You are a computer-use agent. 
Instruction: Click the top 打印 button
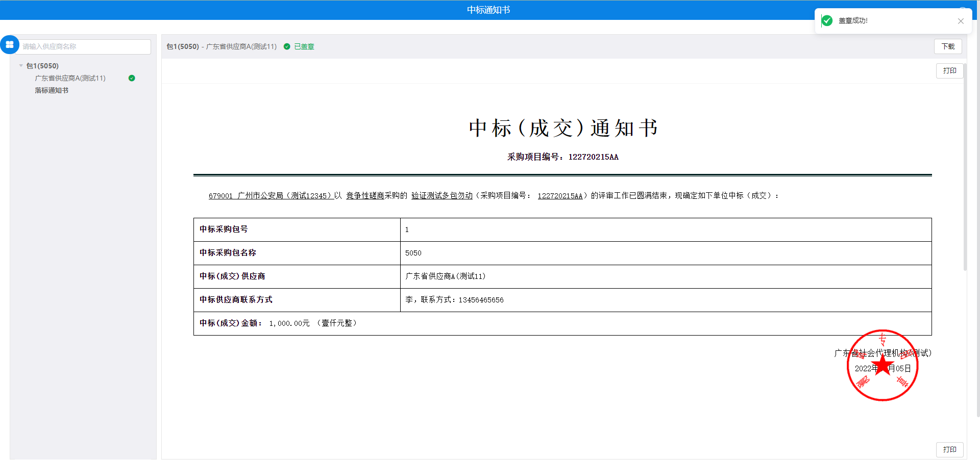(949, 71)
